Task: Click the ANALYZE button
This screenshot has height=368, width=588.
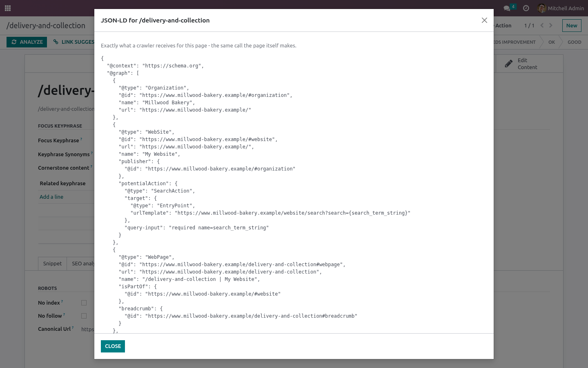Action: (27, 42)
